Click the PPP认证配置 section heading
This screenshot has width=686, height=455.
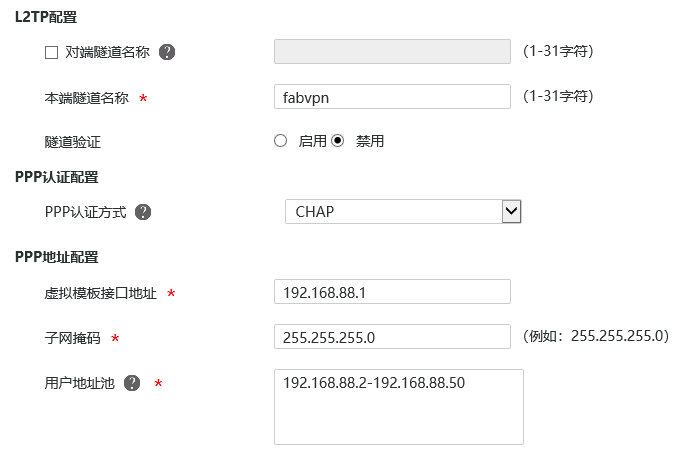pos(57,177)
